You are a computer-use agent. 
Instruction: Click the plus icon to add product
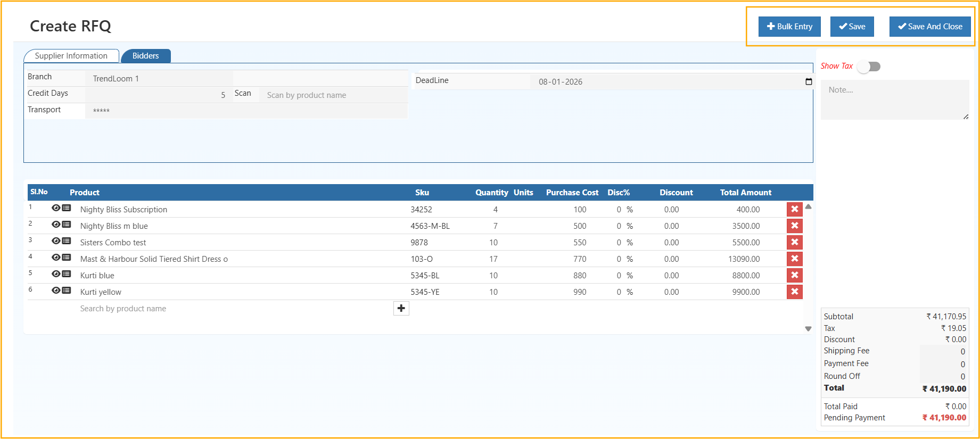401,309
